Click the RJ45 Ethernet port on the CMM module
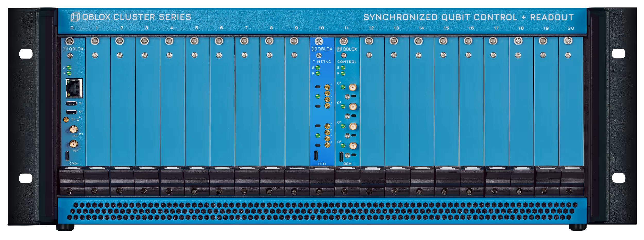This screenshot has width=644, height=240. [x=74, y=88]
